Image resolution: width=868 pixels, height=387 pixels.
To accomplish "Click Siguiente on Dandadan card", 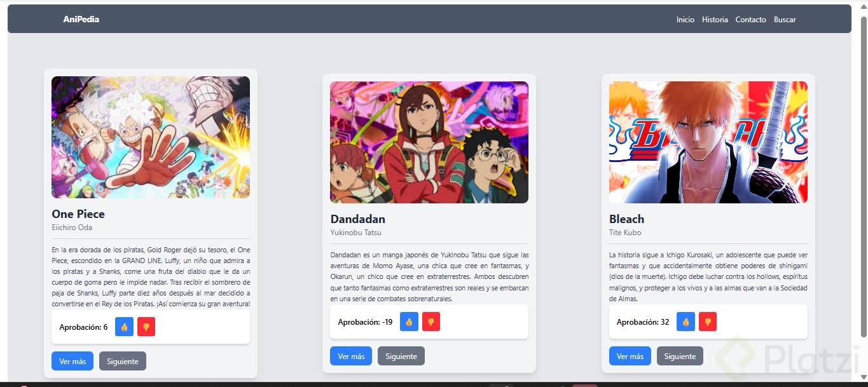I will [x=401, y=356].
